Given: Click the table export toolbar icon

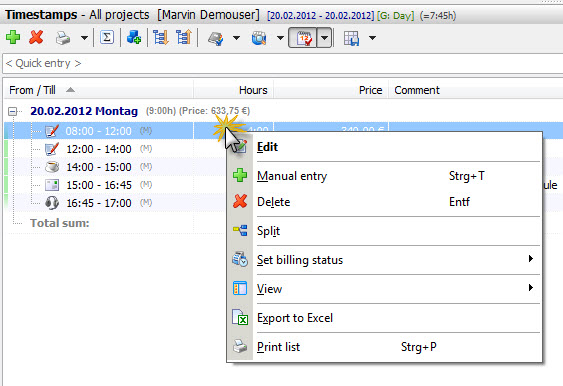Looking at the screenshot, I should (x=351, y=38).
